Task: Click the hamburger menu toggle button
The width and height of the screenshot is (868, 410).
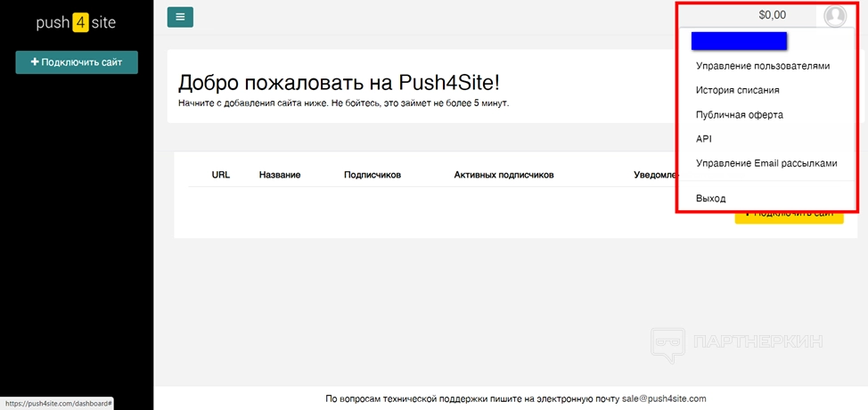Action: coord(180,17)
